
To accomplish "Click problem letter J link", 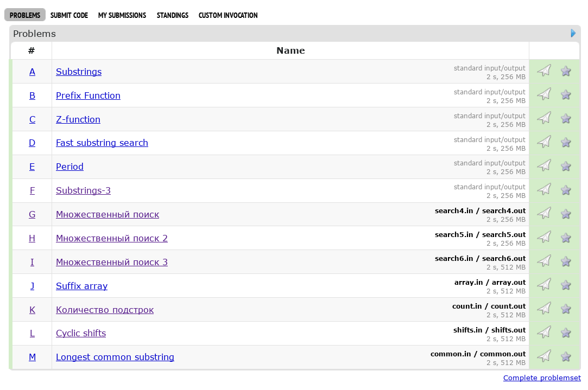I will tap(32, 286).
